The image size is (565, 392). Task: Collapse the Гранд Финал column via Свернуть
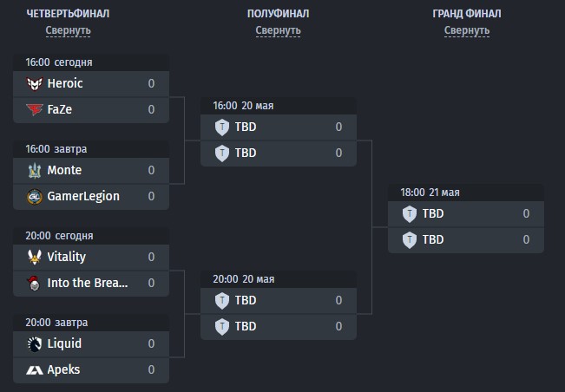pyautogui.click(x=467, y=30)
